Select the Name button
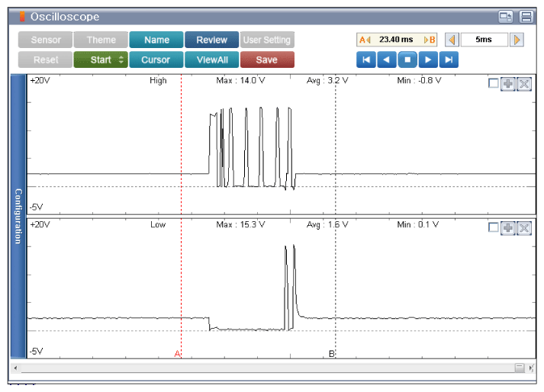The height and width of the screenshot is (392, 544). click(x=156, y=40)
